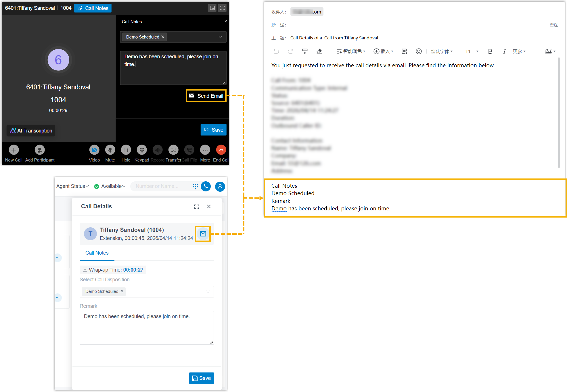The image size is (567, 392).
Task: Click the eraser clear-format icon
Action: pyautogui.click(x=319, y=51)
